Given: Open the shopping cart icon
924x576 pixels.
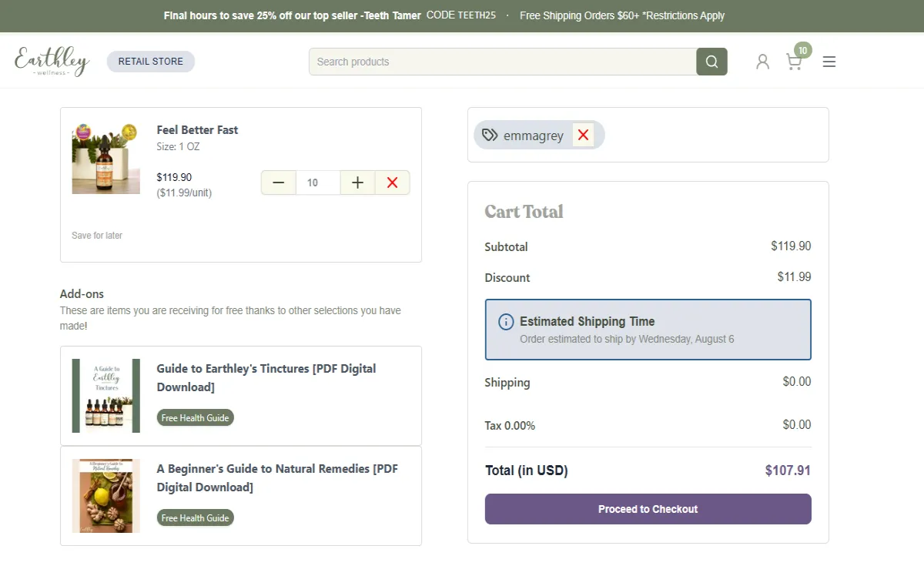Looking at the screenshot, I should coord(794,62).
